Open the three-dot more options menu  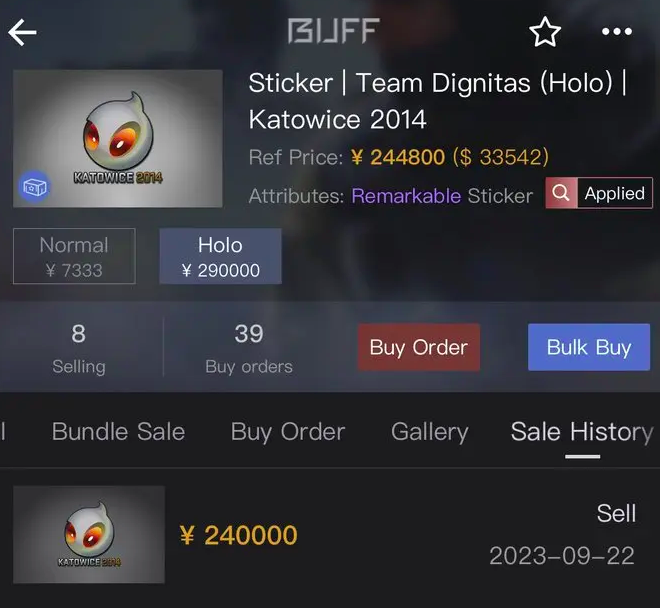tap(617, 32)
